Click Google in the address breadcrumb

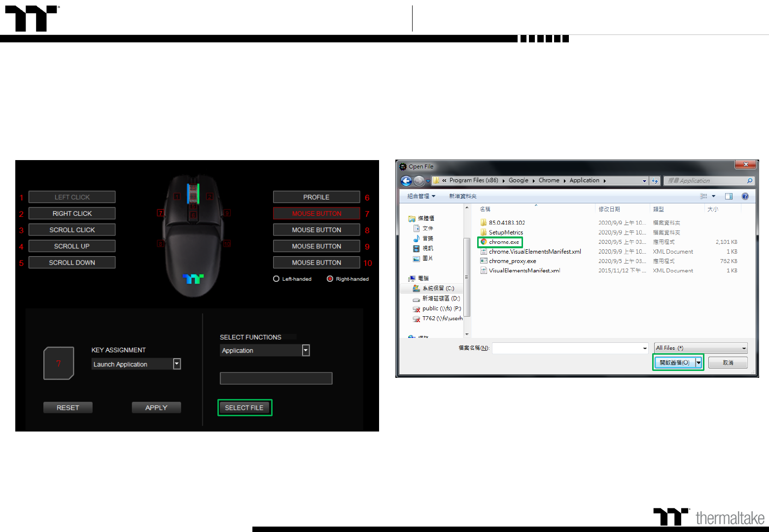click(518, 180)
